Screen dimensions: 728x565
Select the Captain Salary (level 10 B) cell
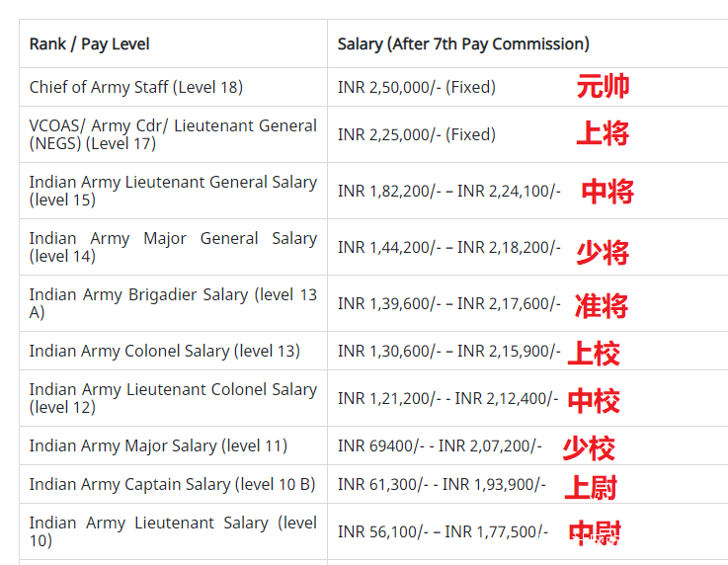pyautogui.click(x=173, y=484)
